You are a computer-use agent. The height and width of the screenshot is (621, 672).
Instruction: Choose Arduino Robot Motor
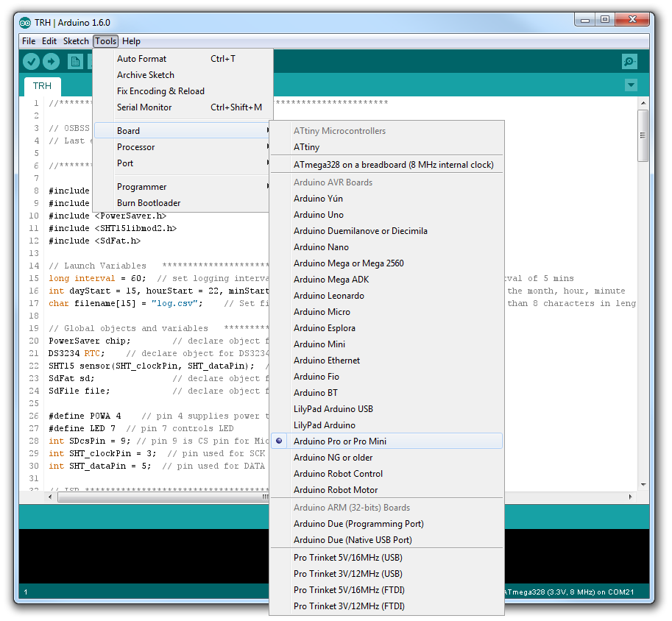pos(386,490)
